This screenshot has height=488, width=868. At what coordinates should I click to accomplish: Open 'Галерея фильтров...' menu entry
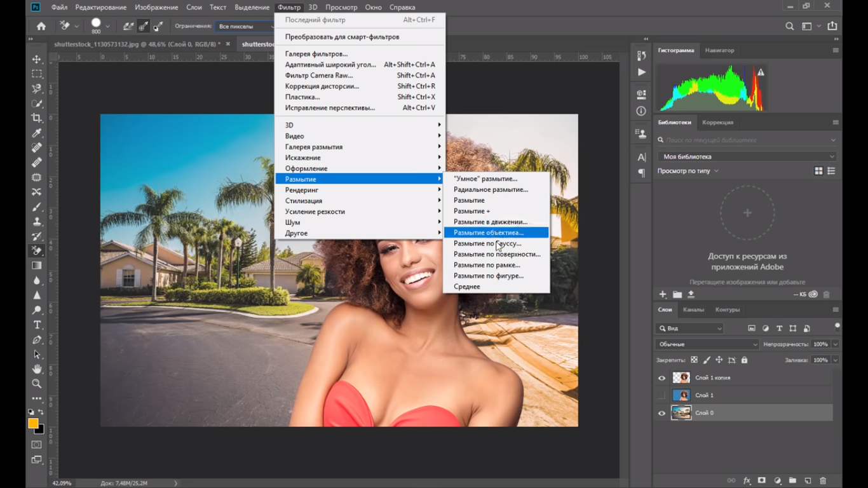coord(316,54)
